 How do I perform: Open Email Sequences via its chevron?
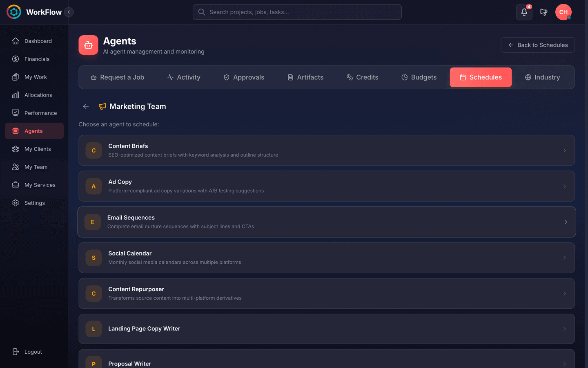point(566,222)
